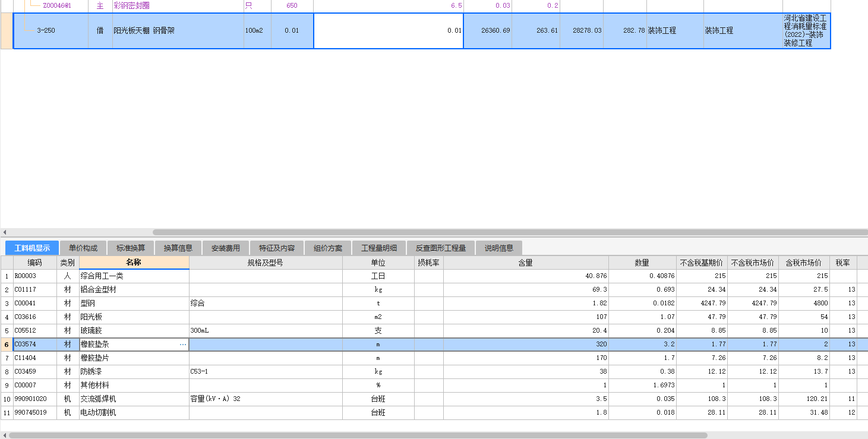
Task: Click the 300mL specification cell
Action: [x=266, y=331]
